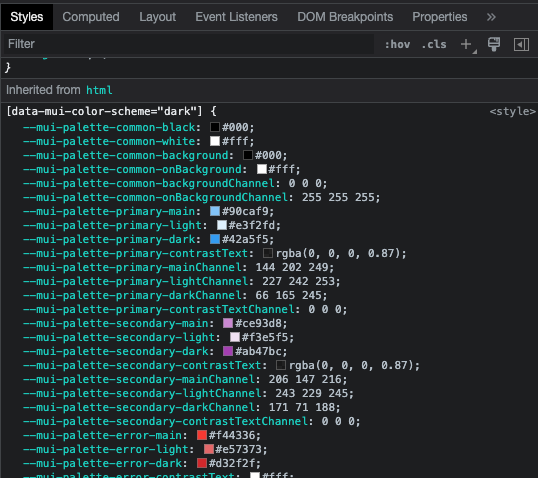Edit the #42a5f5 hex value text
Image resolution: width=538 pixels, height=478 pixels.
pyautogui.click(x=245, y=239)
